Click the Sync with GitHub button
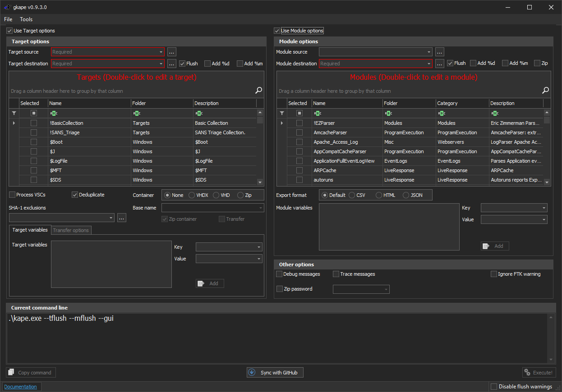This screenshot has height=392, width=562. (x=275, y=373)
